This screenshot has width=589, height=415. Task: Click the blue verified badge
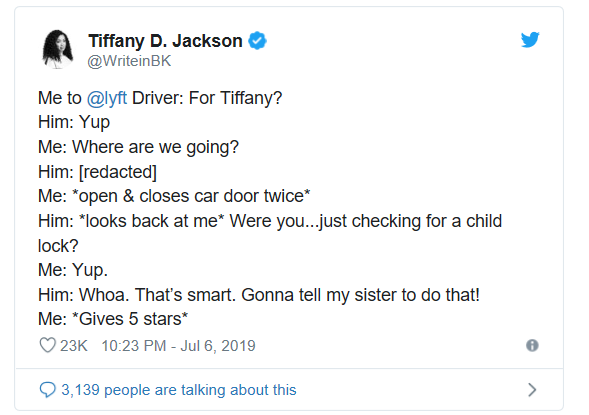coord(257,41)
